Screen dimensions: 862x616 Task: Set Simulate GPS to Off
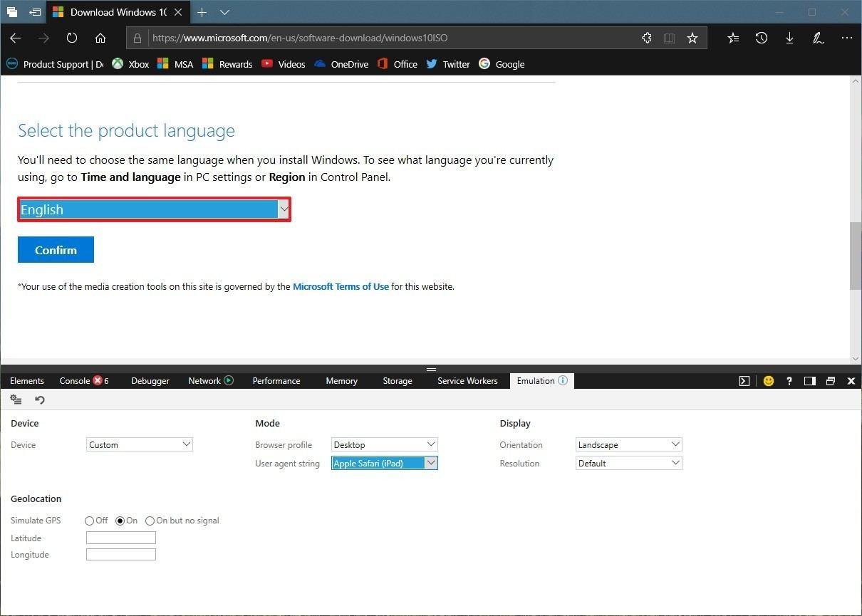click(x=89, y=521)
